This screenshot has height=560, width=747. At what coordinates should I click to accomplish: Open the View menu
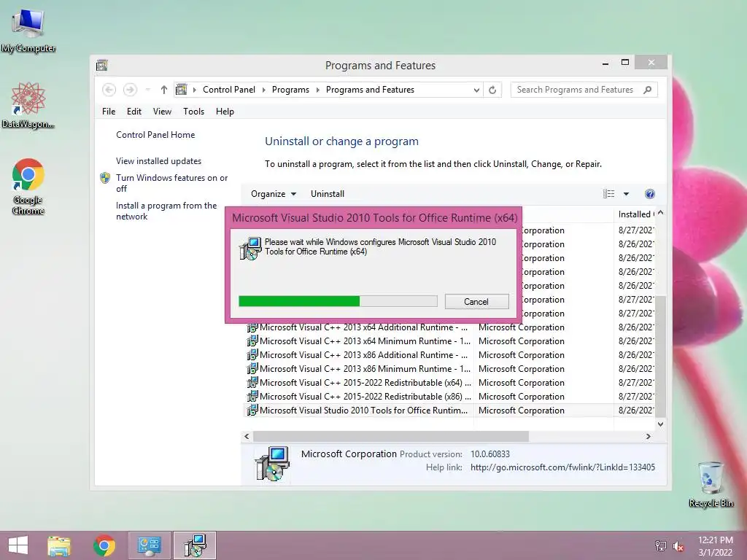(x=162, y=112)
